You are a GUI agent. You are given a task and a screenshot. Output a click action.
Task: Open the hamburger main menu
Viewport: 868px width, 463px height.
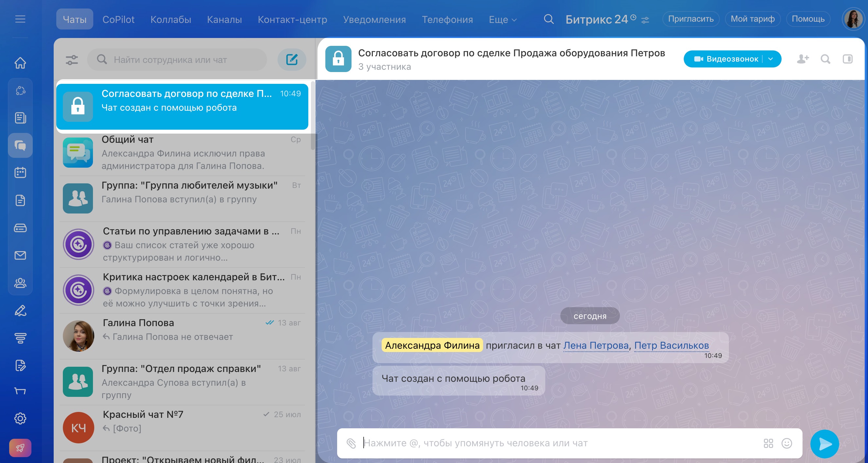click(20, 19)
